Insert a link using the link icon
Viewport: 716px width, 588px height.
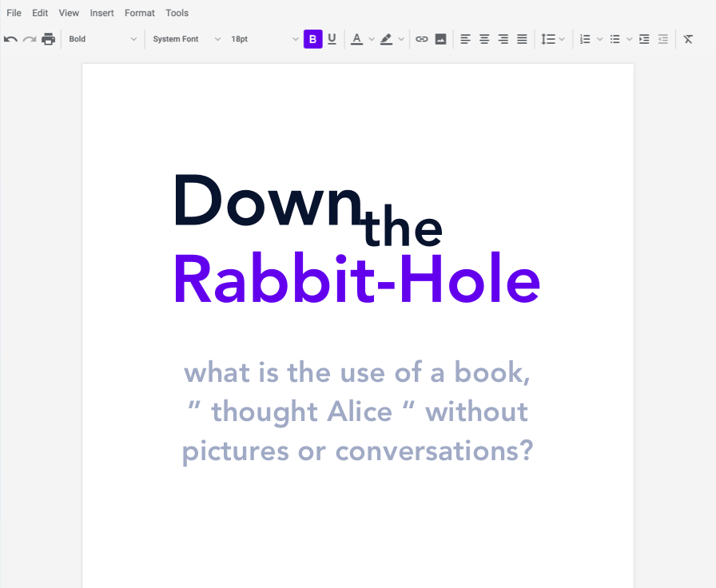(x=422, y=38)
